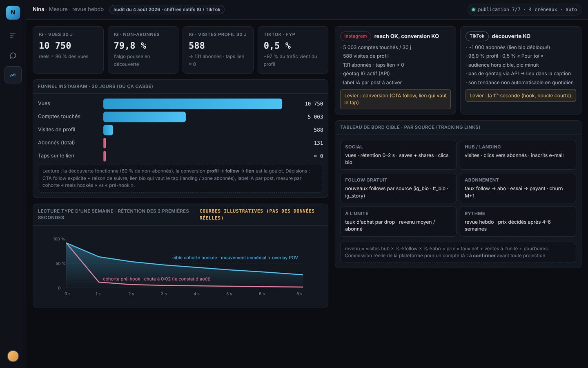The height and width of the screenshot is (368, 588).
Task: Click the 8 s tick on chart axis
Action: point(299,294)
